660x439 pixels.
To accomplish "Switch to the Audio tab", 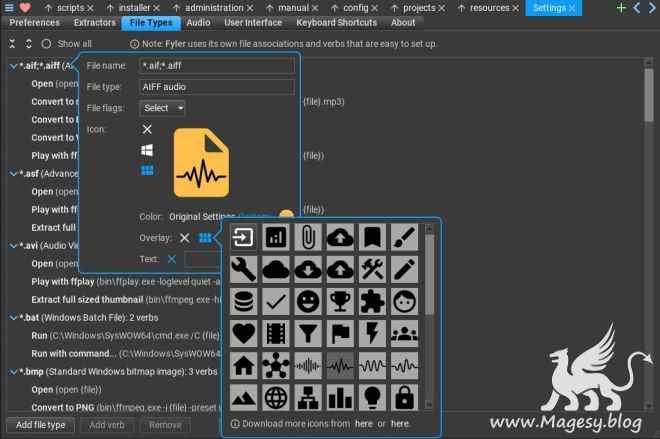I will click(x=198, y=23).
